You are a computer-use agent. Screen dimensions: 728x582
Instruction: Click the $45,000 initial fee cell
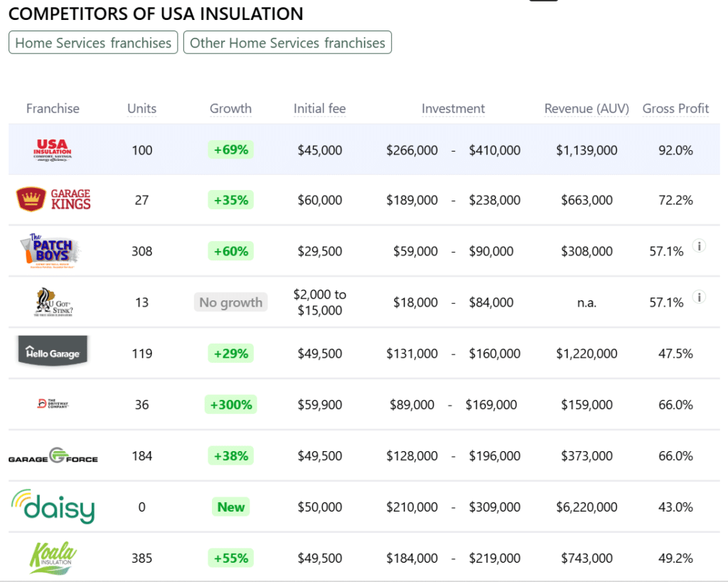[319, 151]
